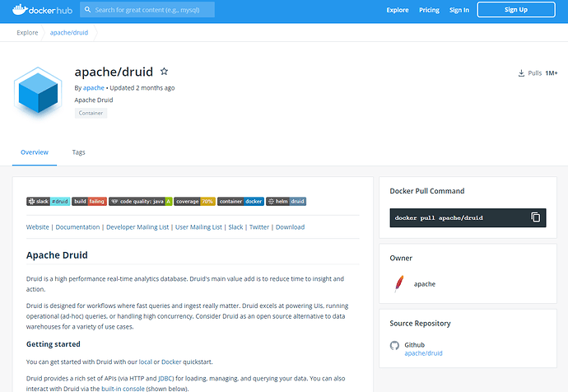Click the Explore breadcrumb
568x392 pixels.
tap(27, 33)
